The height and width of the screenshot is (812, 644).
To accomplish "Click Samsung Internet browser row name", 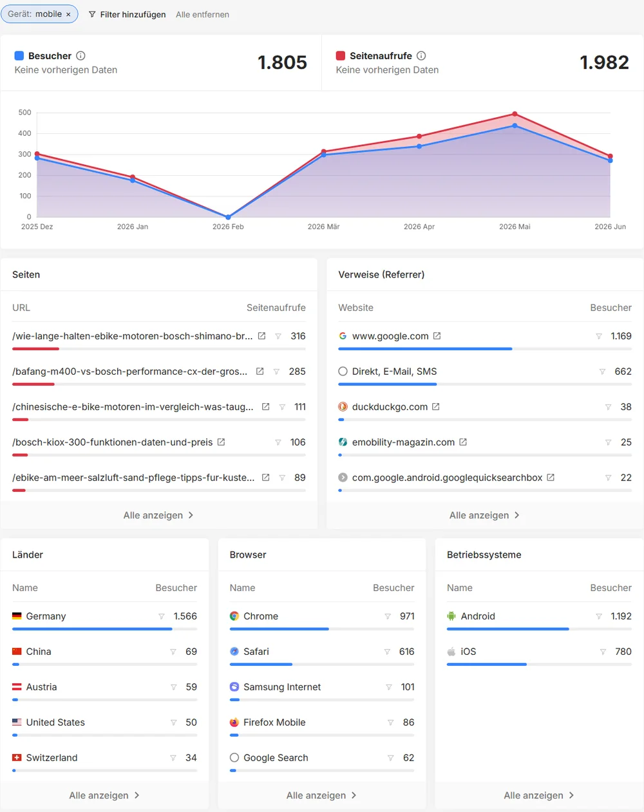I will (282, 687).
